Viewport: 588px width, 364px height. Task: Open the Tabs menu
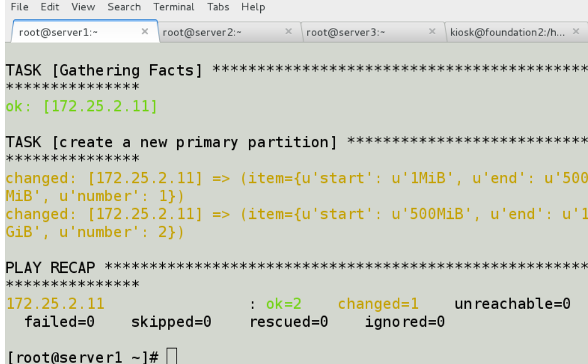[218, 7]
